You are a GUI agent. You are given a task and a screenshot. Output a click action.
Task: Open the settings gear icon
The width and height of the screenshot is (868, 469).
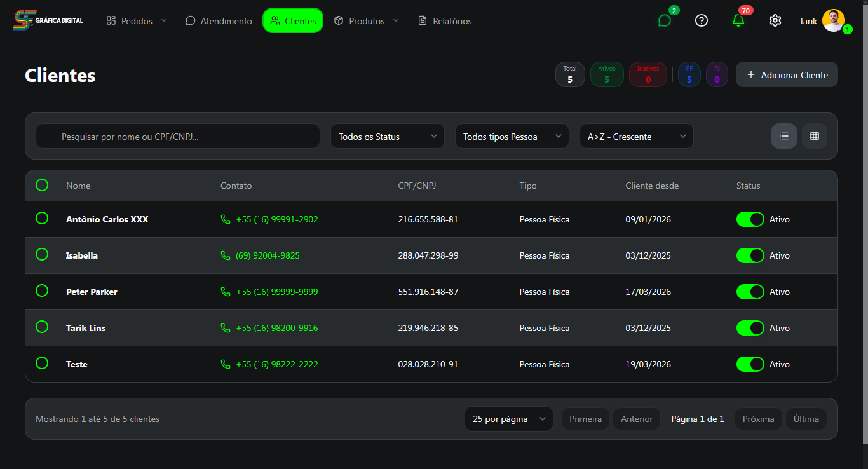[x=775, y=20]
